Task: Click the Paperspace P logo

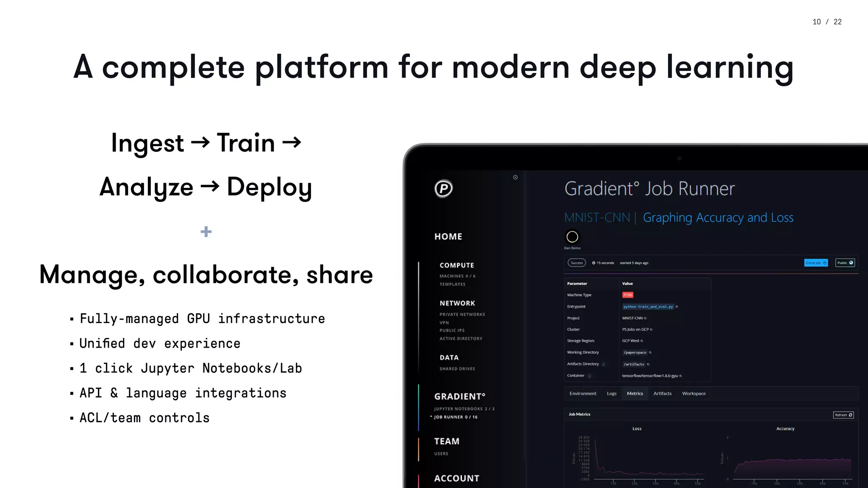Action: (444, 188)
